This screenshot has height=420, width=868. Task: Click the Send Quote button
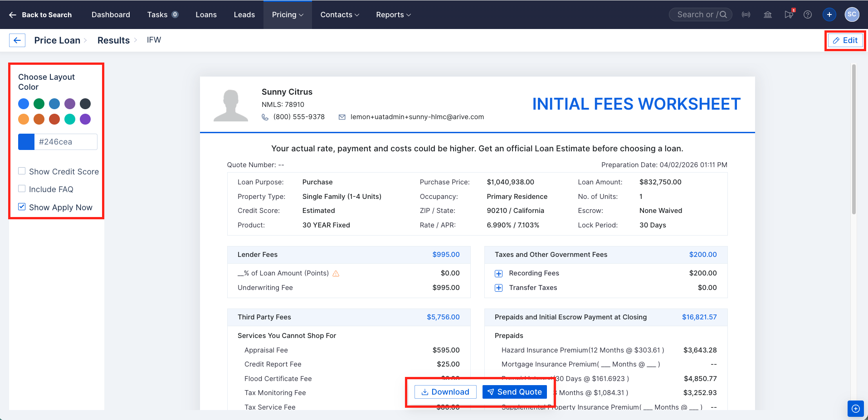point(514,391)
